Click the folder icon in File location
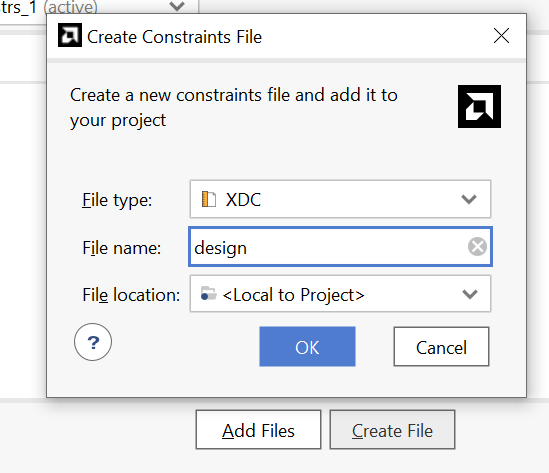This screenshot has height=473, width=549. pyautogui.click(x=208, y=294)
